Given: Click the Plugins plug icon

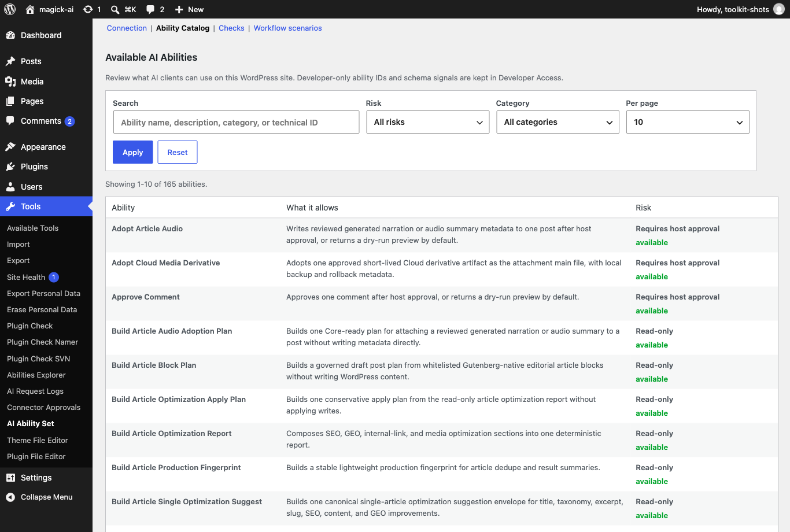Looking at the screenshot, I should click(x=10, y=167).
